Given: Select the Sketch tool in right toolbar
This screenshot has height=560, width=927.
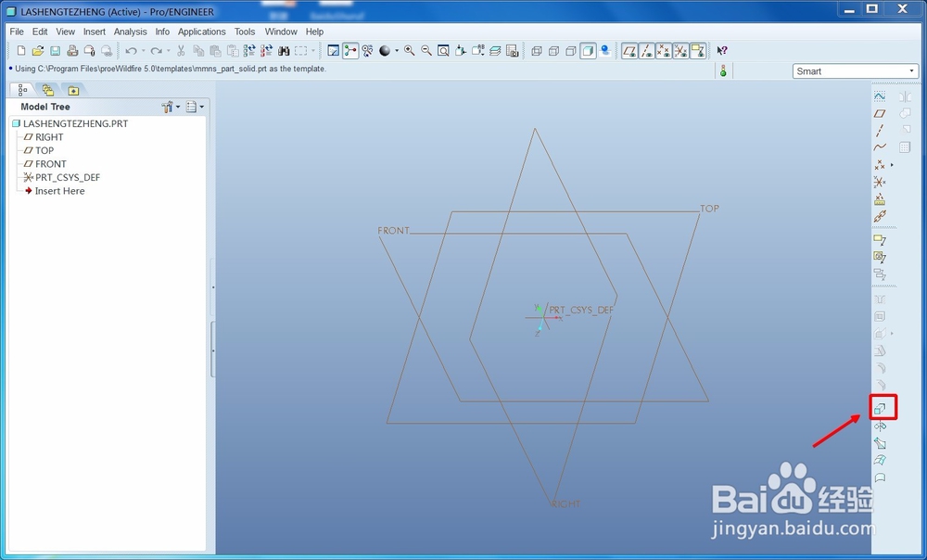Looking at the screenshot, I should 880,95.
